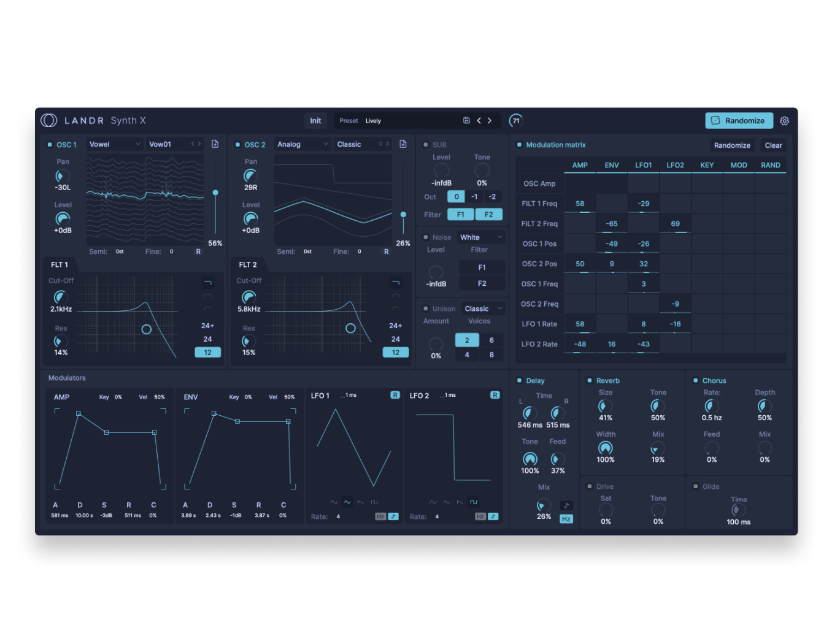Select sine waveform for LFO 2

[x=433, y=502]
